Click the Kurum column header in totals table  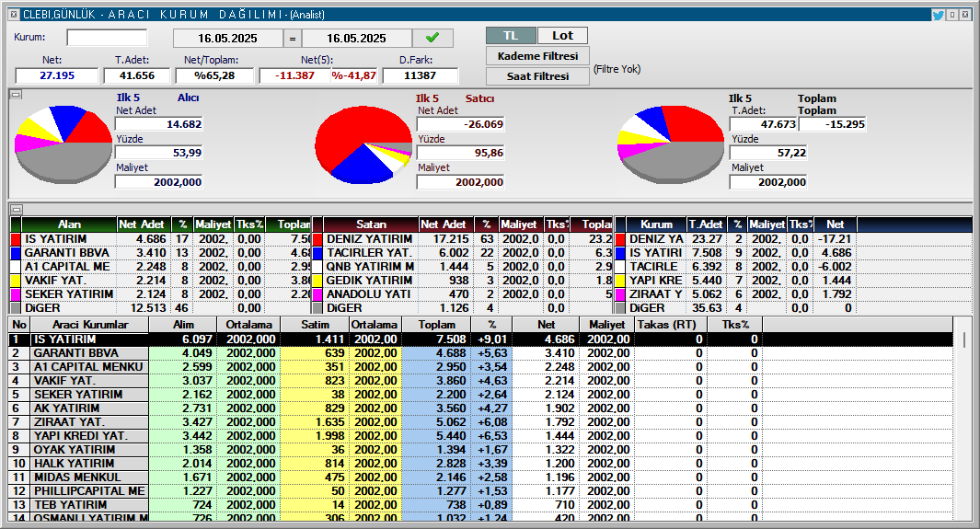tap(656, 224)
